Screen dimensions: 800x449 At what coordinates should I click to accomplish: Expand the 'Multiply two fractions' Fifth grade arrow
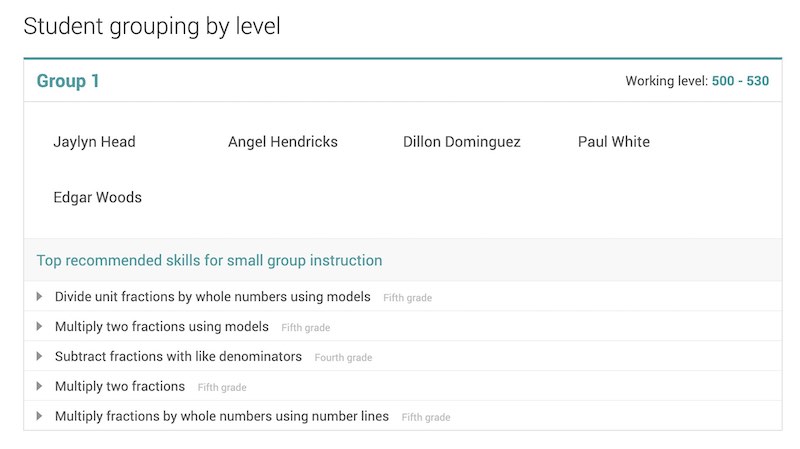(39, 386)
